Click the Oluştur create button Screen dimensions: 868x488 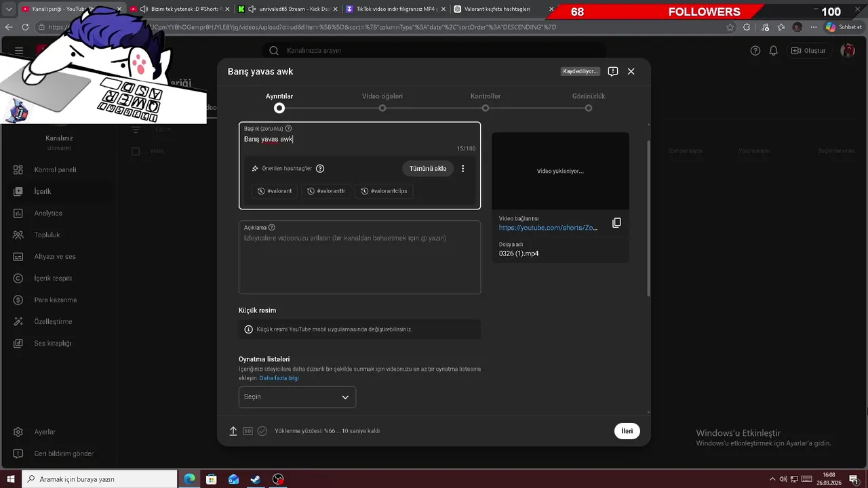coord(808,51)
